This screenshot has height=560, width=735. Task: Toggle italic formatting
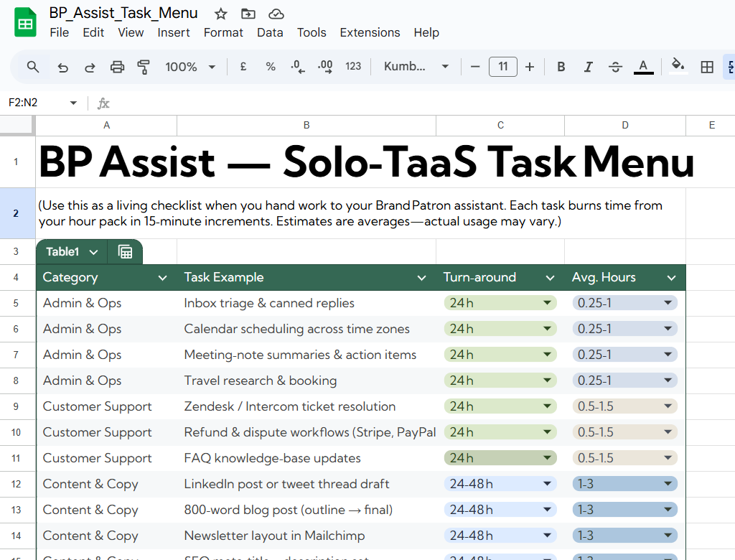(x=588, y=67)
